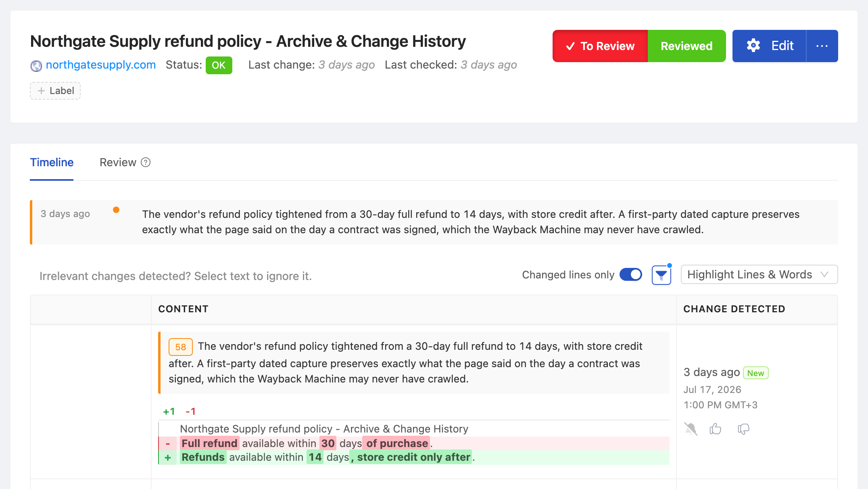Screen dimensions: 868x489
Task: Click the removed line 'Full refund available within 30 days'
Action: click(x=414, y=443)
